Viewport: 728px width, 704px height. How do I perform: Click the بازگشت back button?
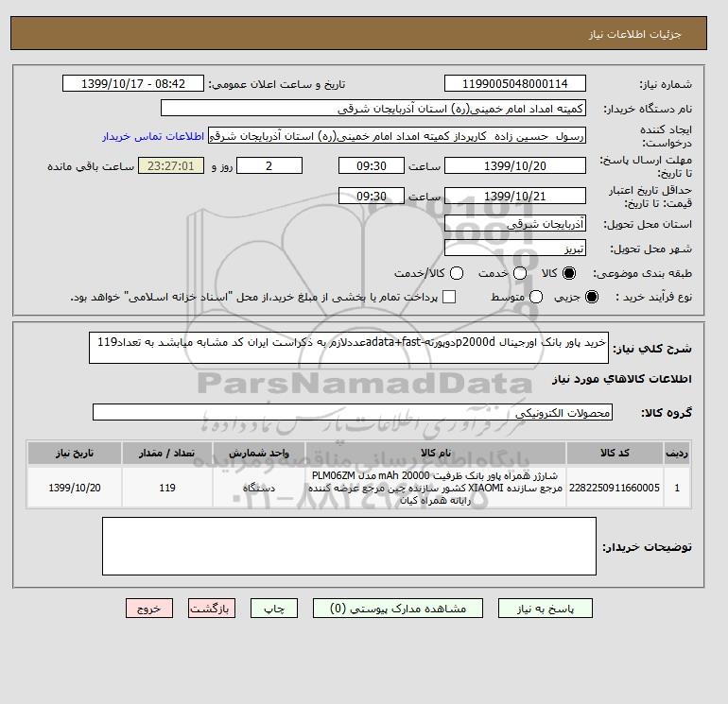pos(212,609)
